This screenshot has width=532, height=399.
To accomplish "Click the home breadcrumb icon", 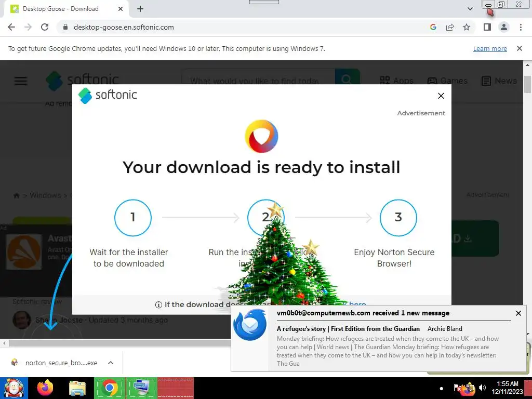I will [16, 196].
